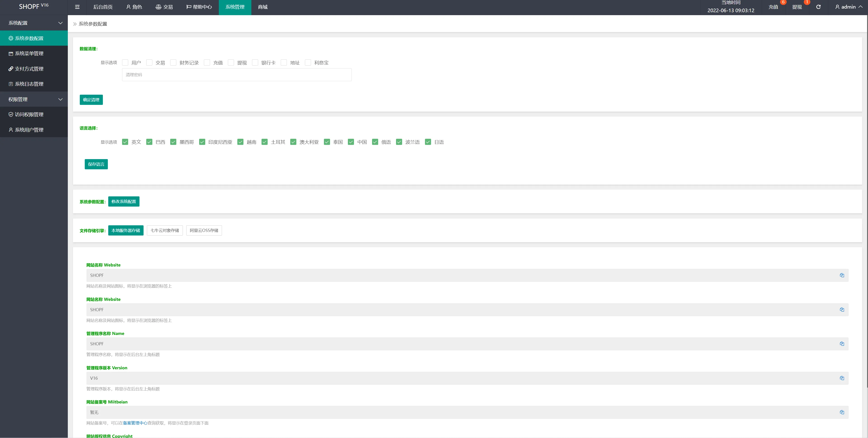Click the 网站备案号 field showing 暂无
868x438 pixels.
pos(467,412)
